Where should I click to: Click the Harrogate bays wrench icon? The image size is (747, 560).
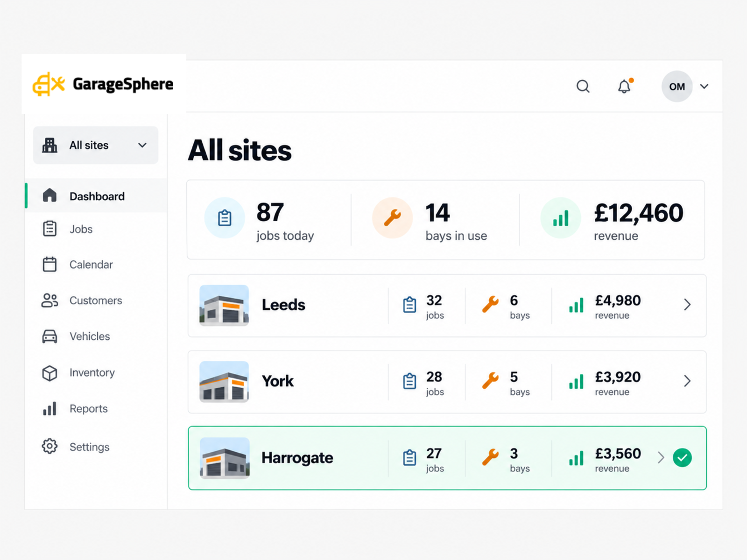pos(491,457)
